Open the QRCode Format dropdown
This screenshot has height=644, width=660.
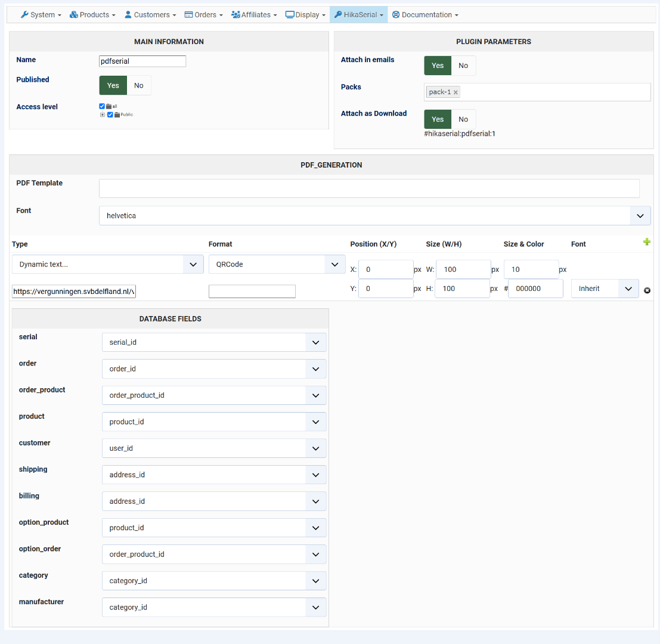(x=277, y=264)
